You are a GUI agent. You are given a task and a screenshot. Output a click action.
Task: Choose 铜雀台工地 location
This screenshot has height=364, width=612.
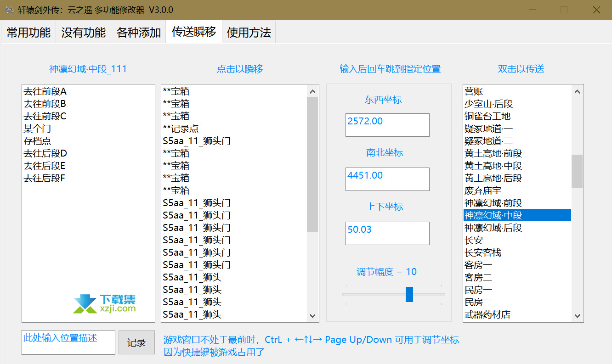pos(517,116)
